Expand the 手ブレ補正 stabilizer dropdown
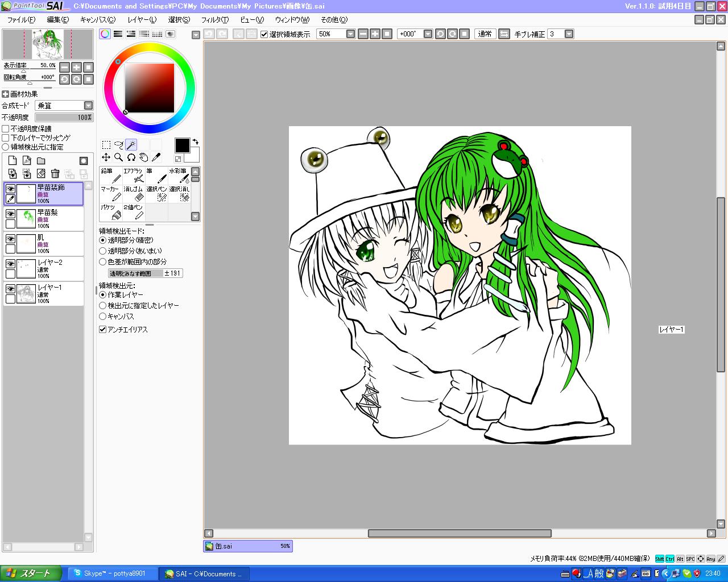This screenshot has height=582, width=728. coord(569,34)
